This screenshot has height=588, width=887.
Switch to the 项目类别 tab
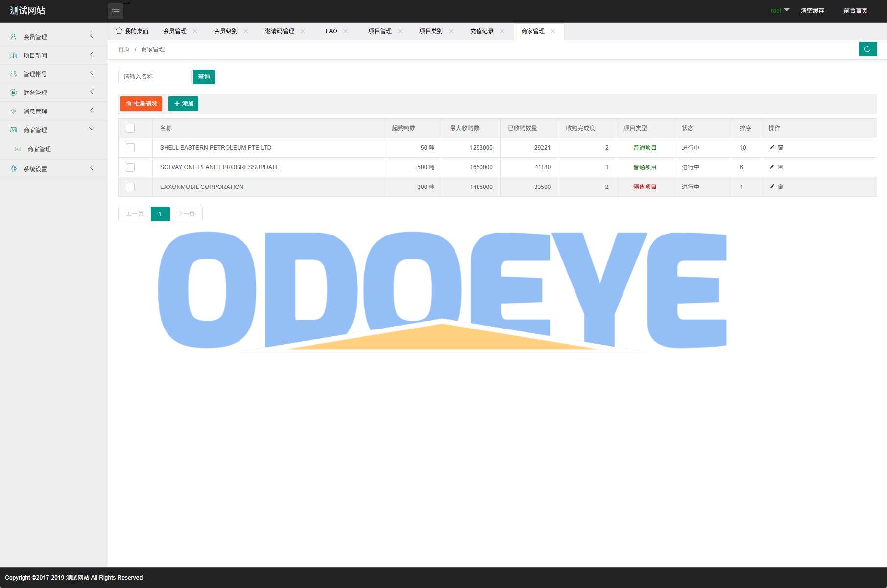(431, 31)
